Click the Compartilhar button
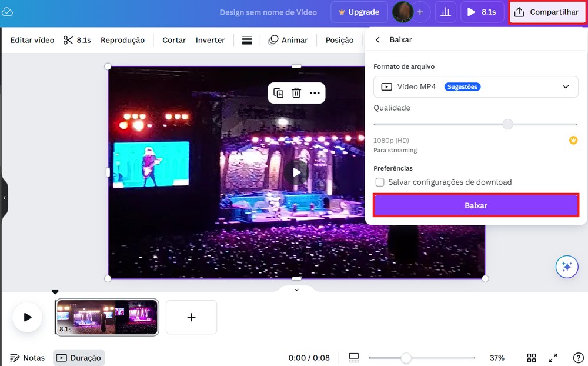588x366 pixels. coord(547,12)
